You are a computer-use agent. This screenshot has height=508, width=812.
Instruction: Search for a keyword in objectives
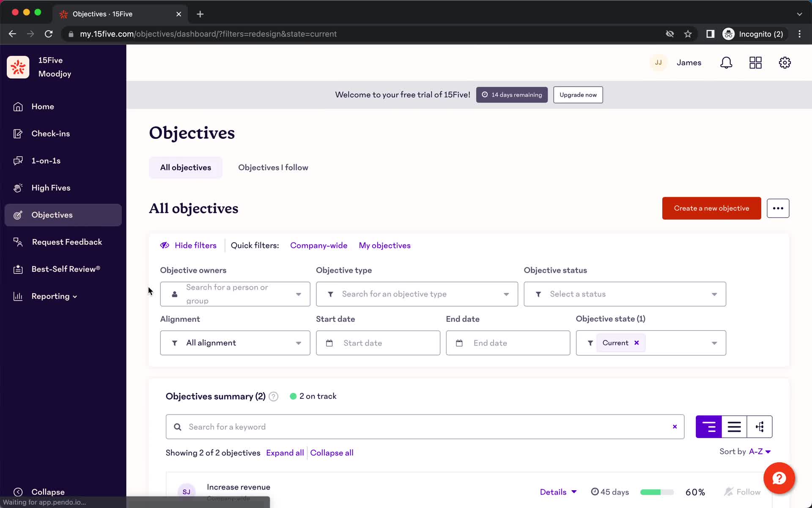[x=425, y=427]
